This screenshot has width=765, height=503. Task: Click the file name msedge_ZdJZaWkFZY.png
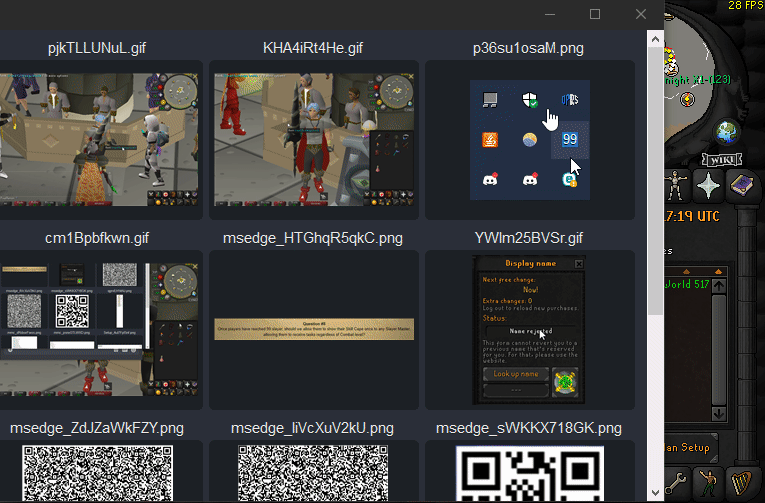click(97, 428)
